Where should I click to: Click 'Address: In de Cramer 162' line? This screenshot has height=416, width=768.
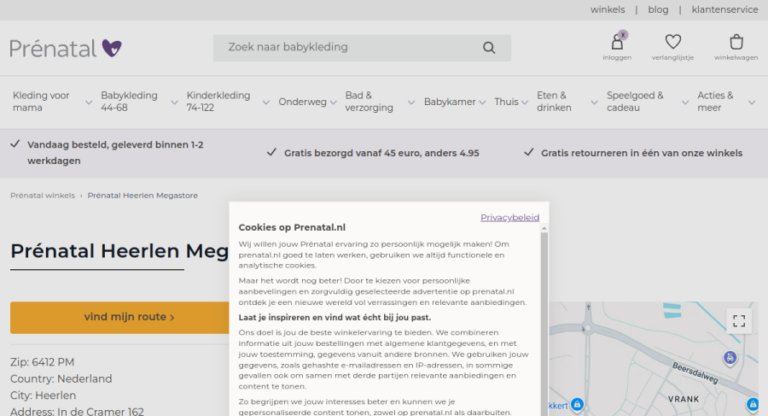77,411
